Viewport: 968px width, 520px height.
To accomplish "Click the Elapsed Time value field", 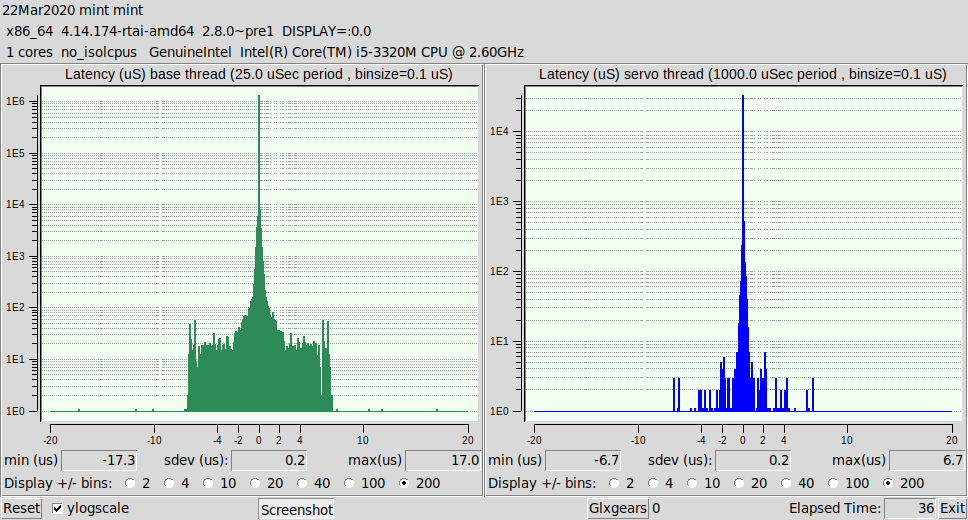I will point(910,508).
